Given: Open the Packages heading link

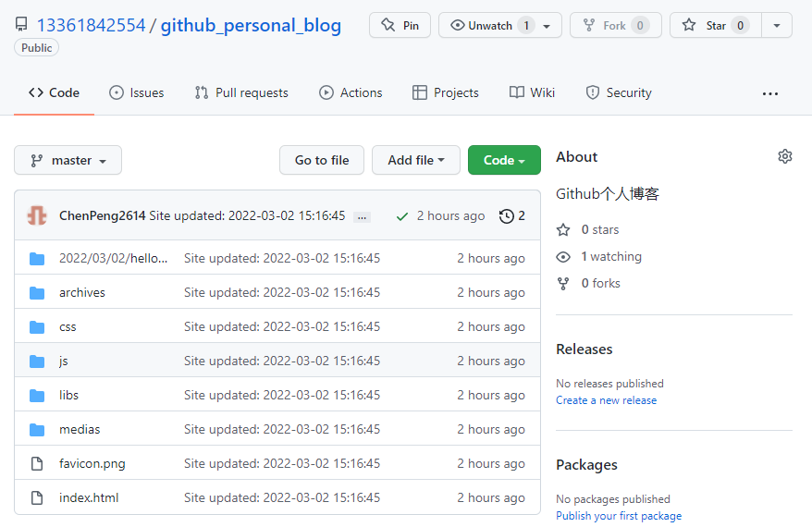Looking at the screenshot, I should [x=586, y=465].
